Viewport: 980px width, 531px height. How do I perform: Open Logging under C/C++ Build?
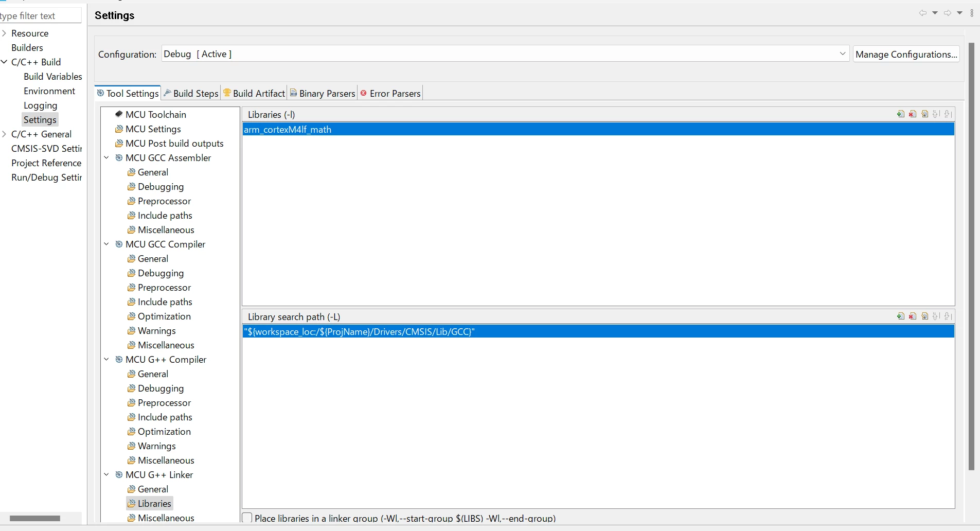click(41, 105)
